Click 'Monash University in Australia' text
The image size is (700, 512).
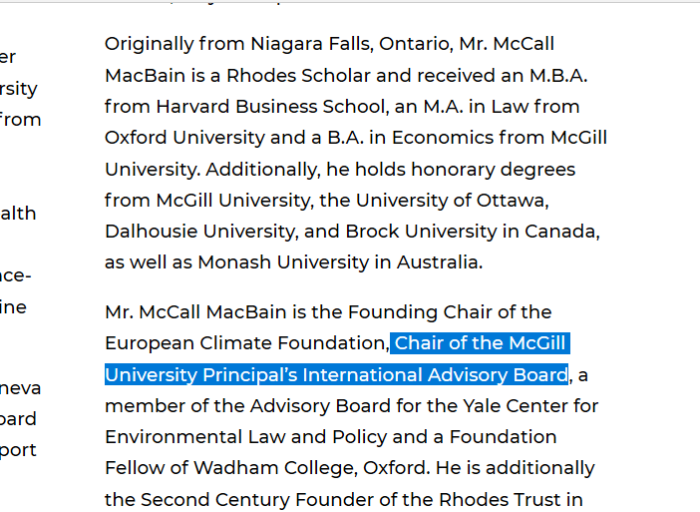[340, 262]
